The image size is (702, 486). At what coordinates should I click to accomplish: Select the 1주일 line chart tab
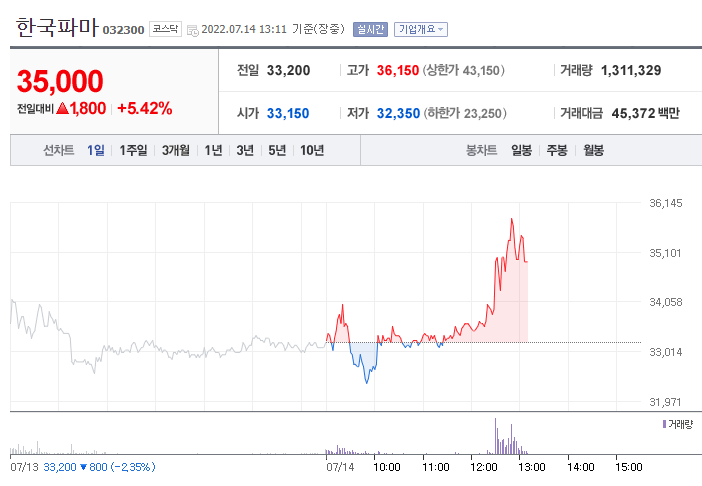(133, 150)
